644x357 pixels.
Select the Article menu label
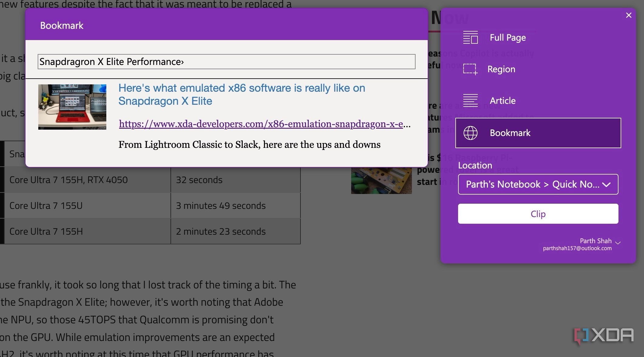pos(502,101)
